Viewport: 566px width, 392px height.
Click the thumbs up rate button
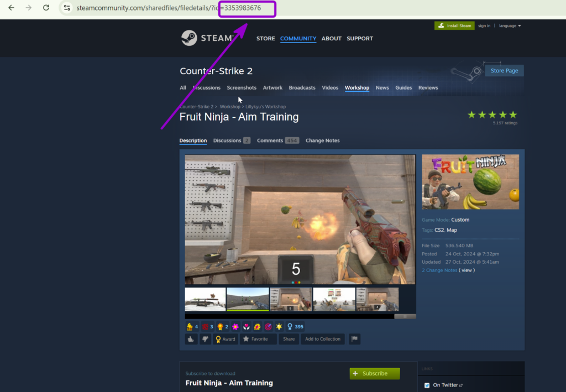(191, 339)
